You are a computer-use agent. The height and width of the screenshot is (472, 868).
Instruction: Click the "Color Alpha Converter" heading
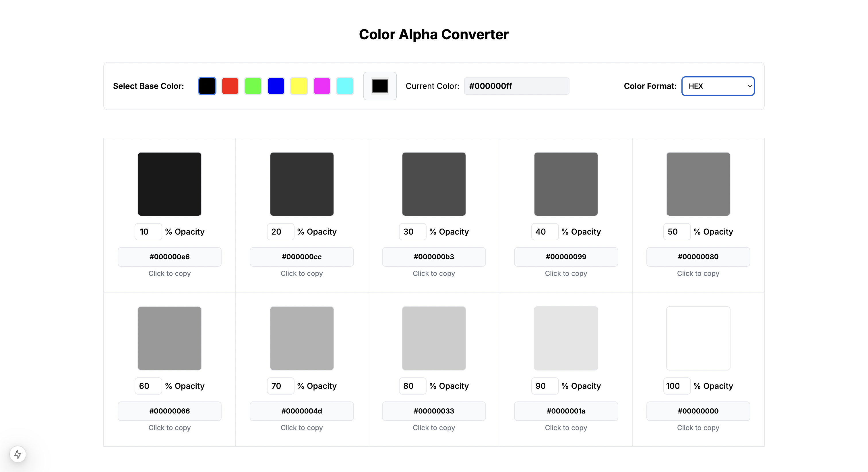click(434, 34)
